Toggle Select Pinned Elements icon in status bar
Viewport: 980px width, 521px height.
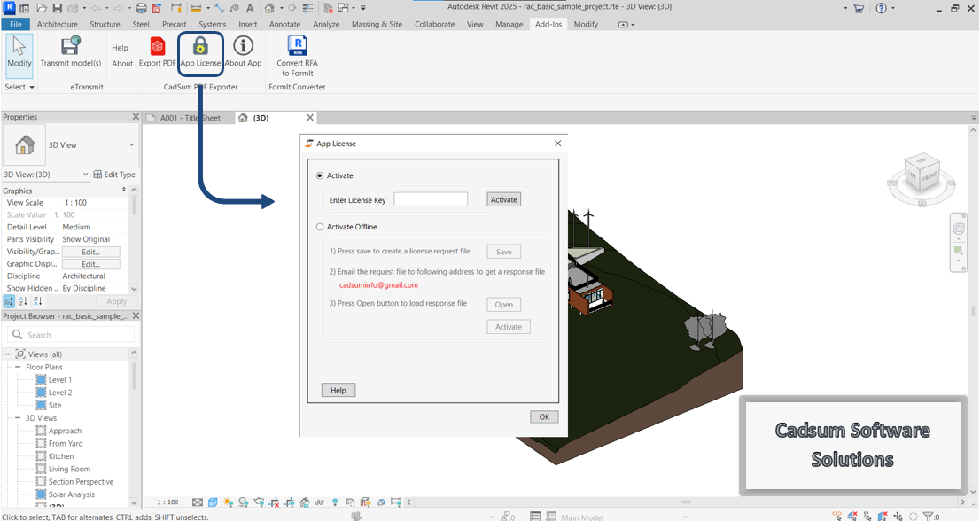pos(867,517)
